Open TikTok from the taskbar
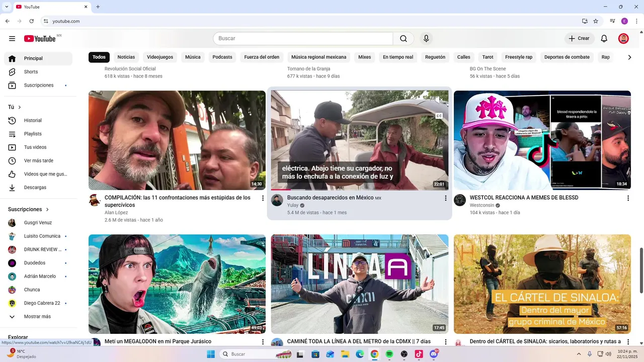Image resolution: width=644 pixels, height=362 pixels. pyautogui.click(x=419, y=354)
